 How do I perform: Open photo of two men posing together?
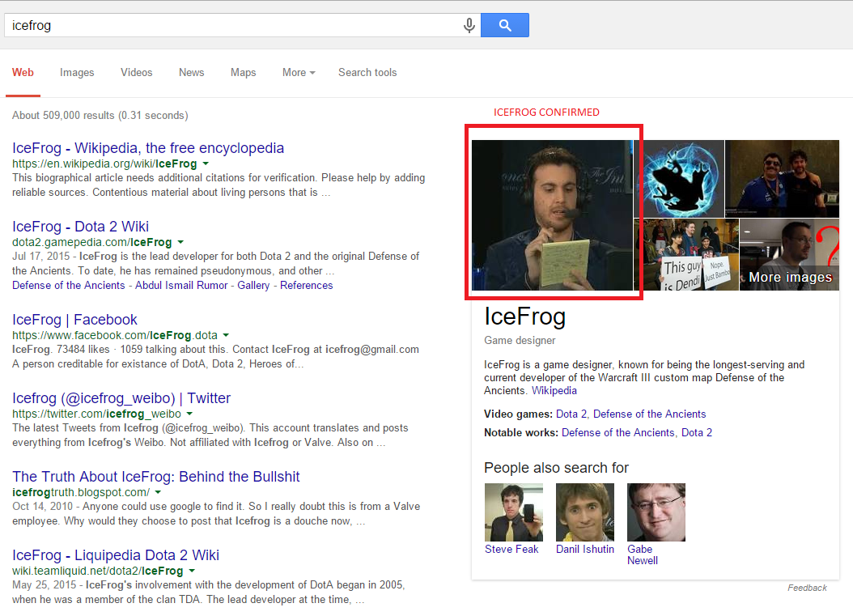pyautogui.click(x=783, y=179)
